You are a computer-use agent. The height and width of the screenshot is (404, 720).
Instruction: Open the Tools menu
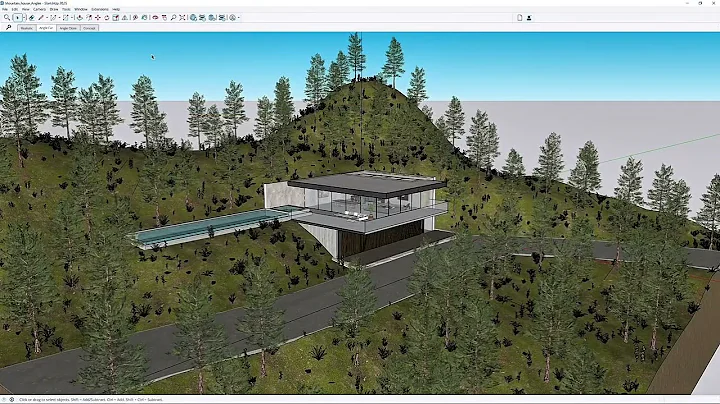tap(66, 9)
